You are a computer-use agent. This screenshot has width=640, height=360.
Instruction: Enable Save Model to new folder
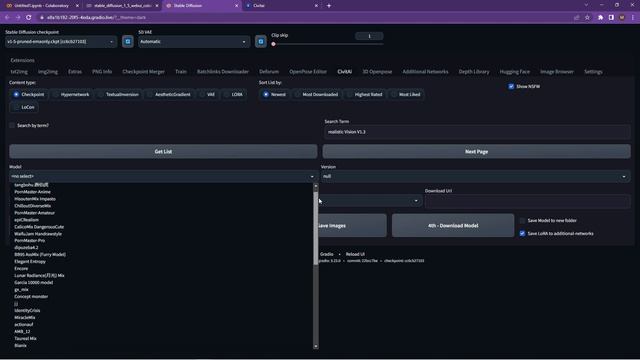pyautogui.click(x=522, y=220)
